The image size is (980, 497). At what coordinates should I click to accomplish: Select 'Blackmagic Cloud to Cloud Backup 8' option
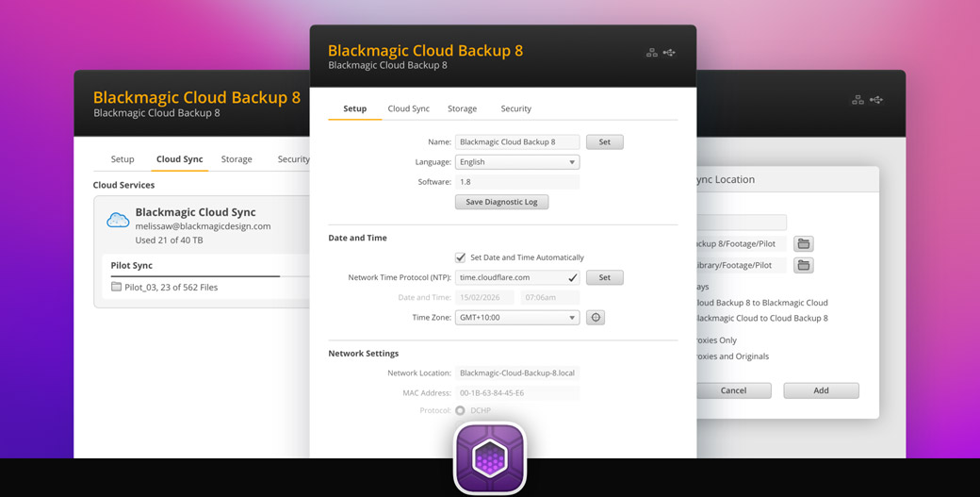762,318
